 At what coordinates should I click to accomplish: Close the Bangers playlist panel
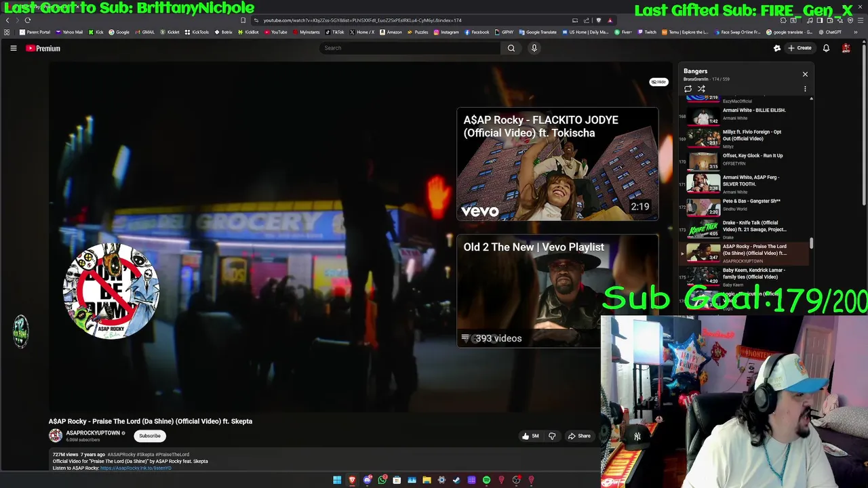point(805,74)
